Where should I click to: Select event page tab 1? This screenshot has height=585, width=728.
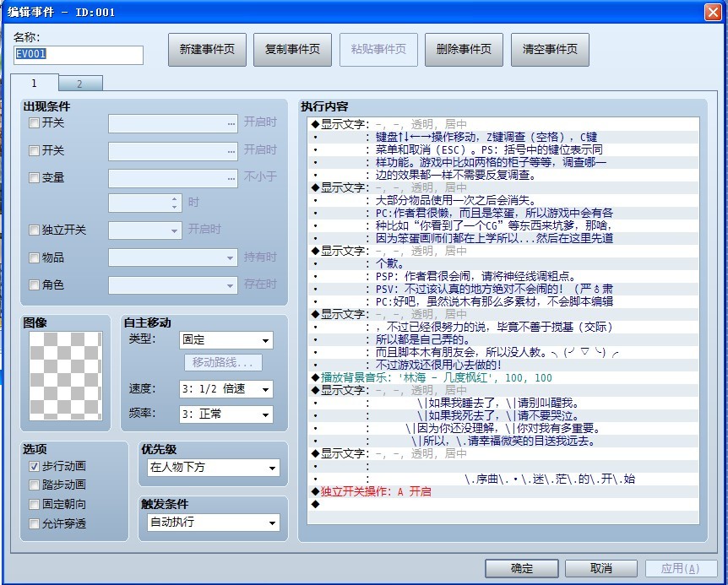(35, 83)
